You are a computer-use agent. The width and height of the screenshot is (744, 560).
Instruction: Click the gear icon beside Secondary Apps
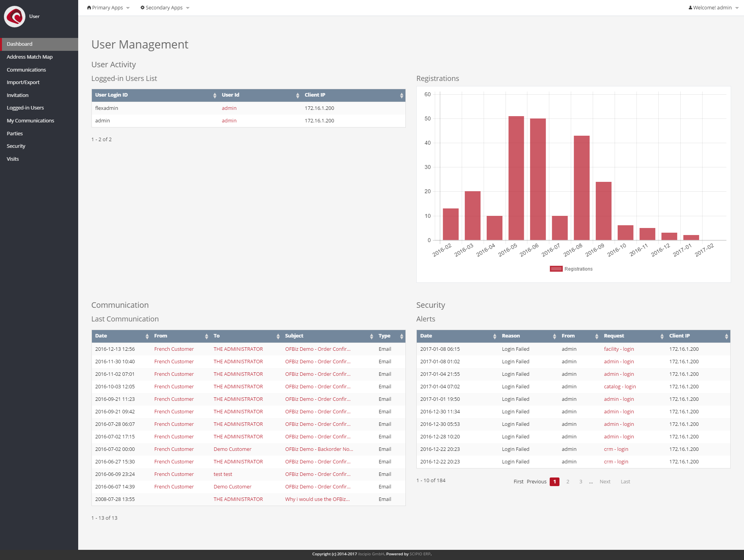(x=142, y=7)
